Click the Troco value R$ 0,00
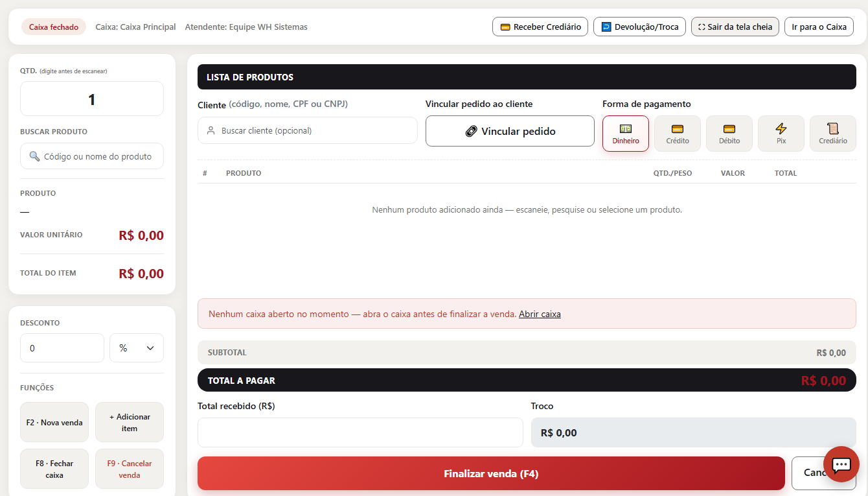The width and height of the screenshot is (868, 496). (x=558, y=432)
